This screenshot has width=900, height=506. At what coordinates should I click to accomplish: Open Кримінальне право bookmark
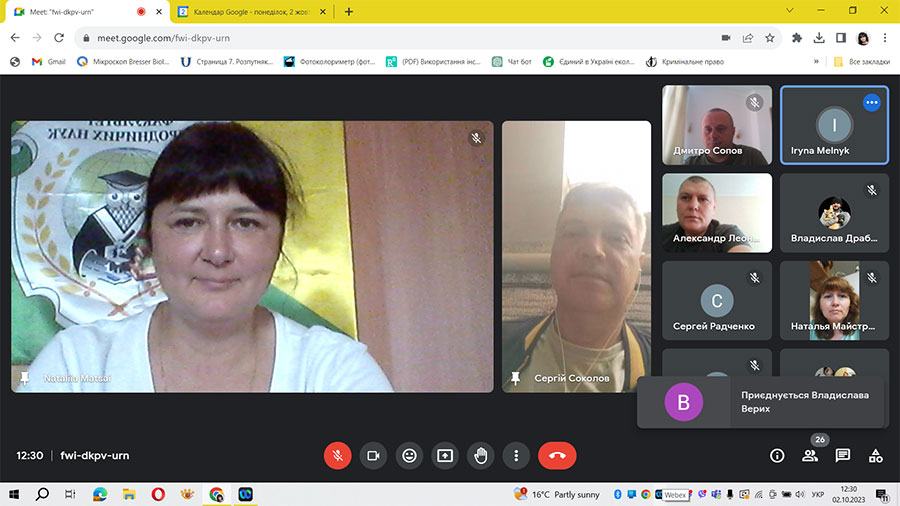[685, 61]
